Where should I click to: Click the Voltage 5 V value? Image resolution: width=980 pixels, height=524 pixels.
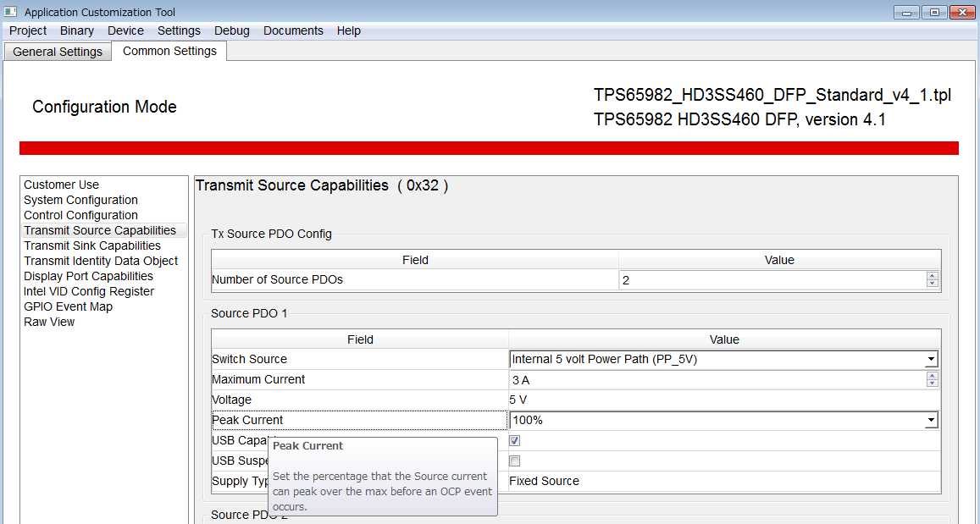coord(520,400)
